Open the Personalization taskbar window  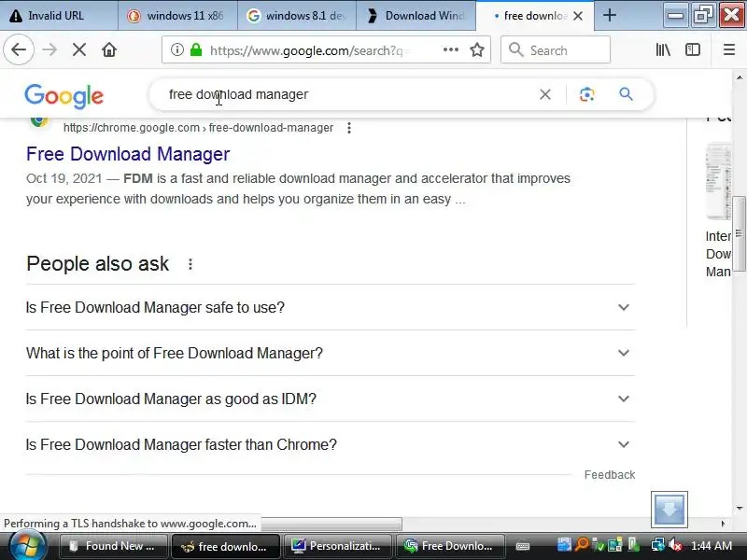[x=337, y=546]
